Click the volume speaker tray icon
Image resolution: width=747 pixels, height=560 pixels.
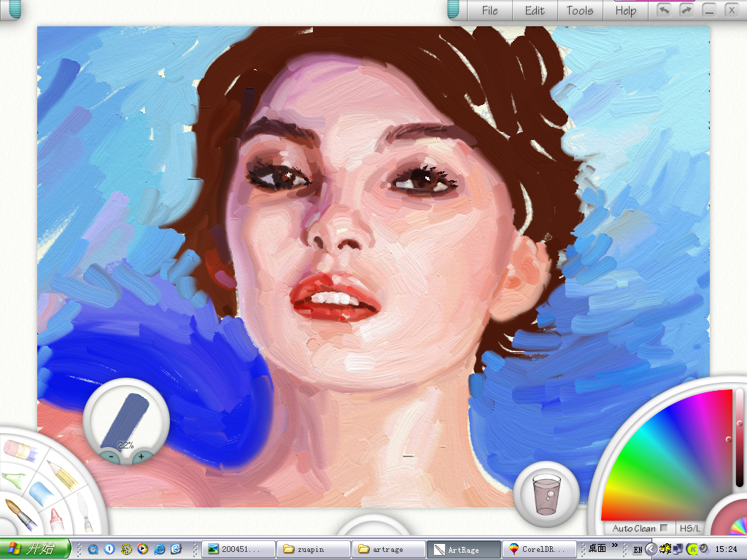click(x=704, y=549)
